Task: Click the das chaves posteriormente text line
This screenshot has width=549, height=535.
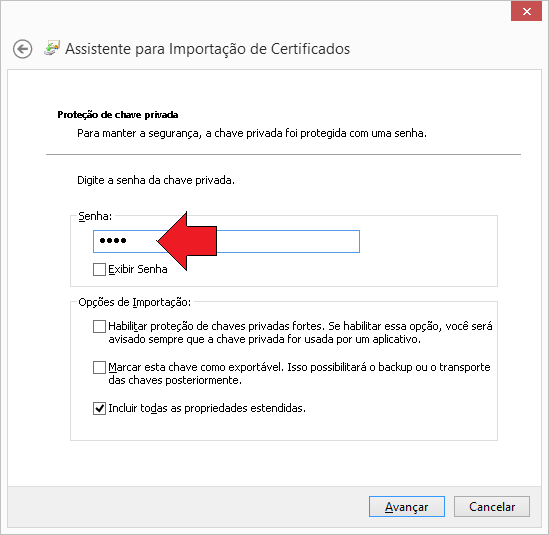Action: click(175, 380)
